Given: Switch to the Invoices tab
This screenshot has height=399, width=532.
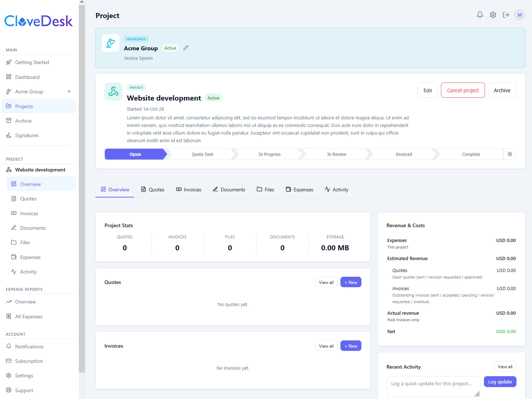Looking at the screenshot, I should [x=189, y=190].
